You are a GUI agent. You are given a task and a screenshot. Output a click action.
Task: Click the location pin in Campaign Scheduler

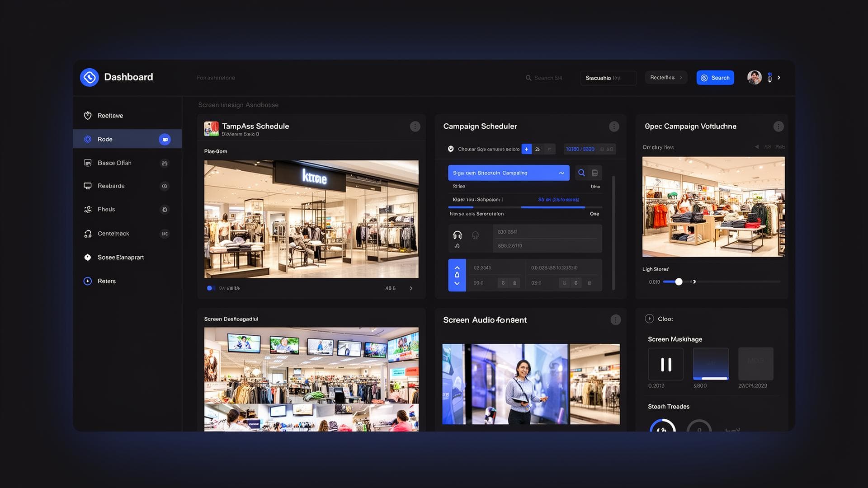(x=451, y=149)
